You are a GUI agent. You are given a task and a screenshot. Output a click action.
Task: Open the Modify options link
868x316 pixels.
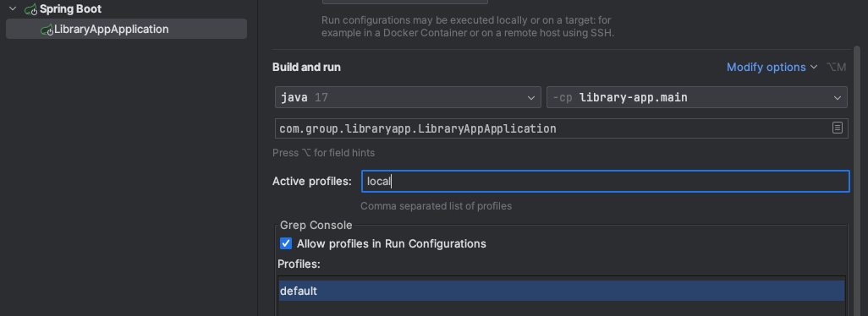(766, 68)
